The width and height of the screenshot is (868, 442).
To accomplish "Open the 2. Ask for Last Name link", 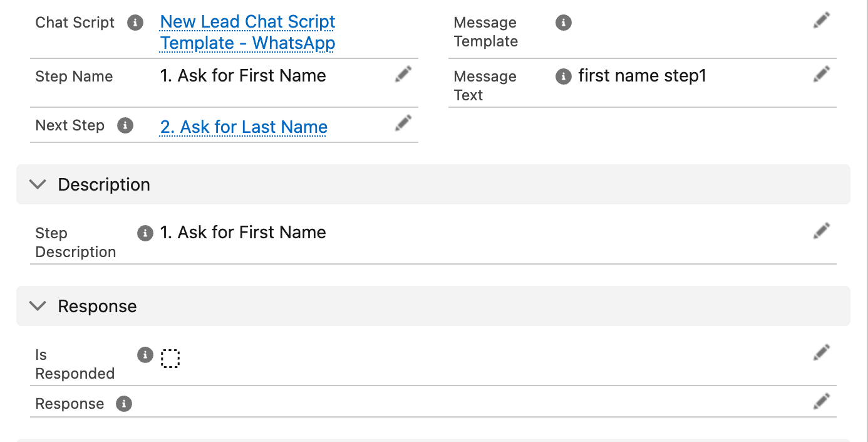I will pyautogui.click(x=244, y=127).
